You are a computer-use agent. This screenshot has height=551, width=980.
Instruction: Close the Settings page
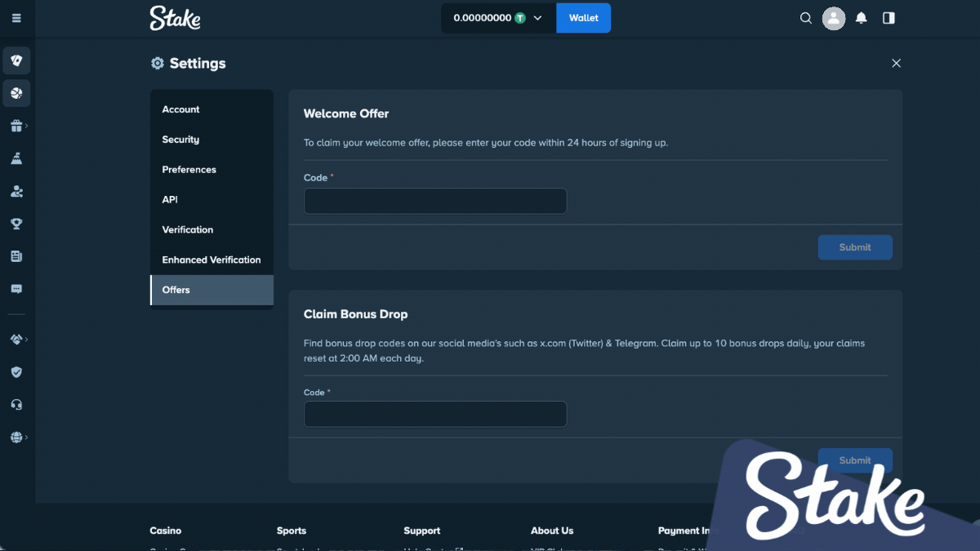(896, 63)
